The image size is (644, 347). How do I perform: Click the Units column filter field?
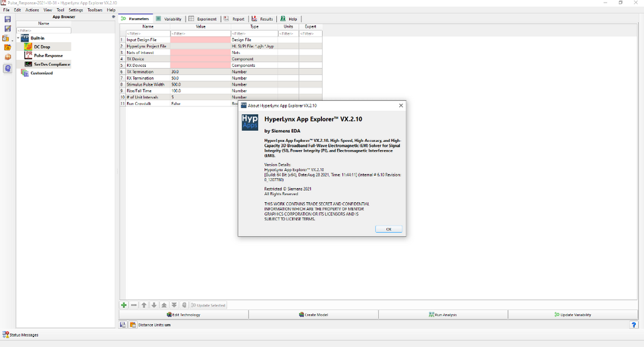click(x=288, y=34)
